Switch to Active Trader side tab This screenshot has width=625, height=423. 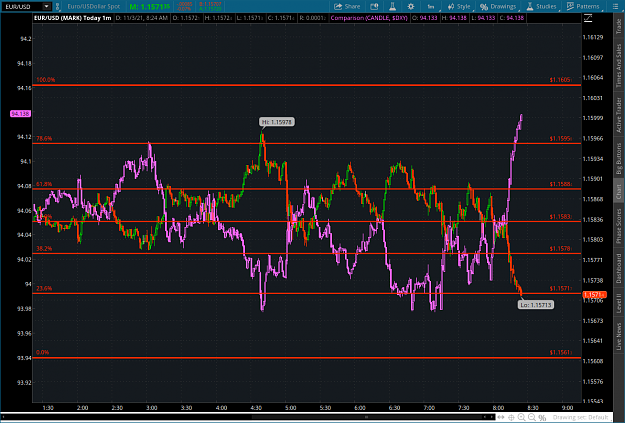[x=619, y=115]
